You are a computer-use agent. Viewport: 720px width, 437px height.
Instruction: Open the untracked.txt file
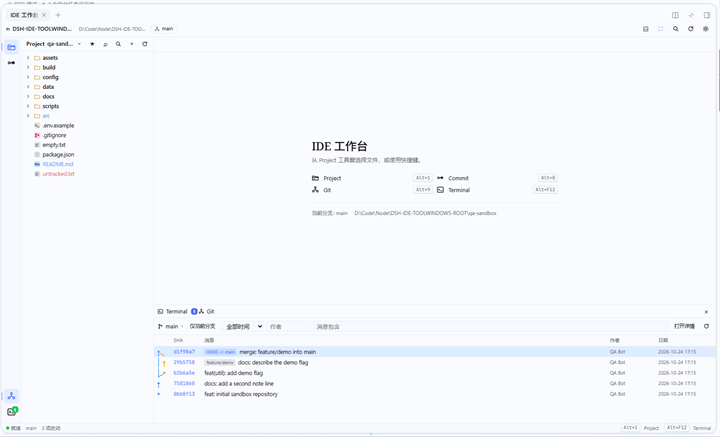[58, 174]
